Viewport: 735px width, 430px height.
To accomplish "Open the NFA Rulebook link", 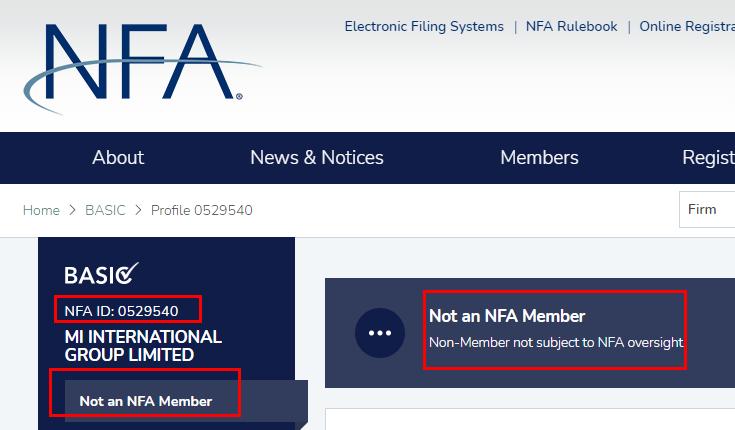I will tap(571, 26).
